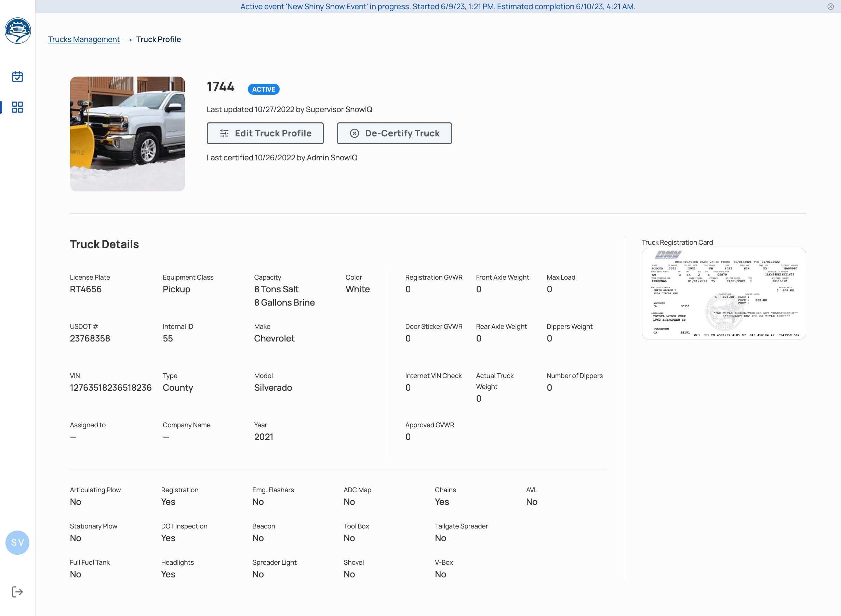Image resolution: width=841 pixels, height=616 pixels.
Task: Select the Capacity value 8 Tons Salt
Action: click(x=276, y=289)
